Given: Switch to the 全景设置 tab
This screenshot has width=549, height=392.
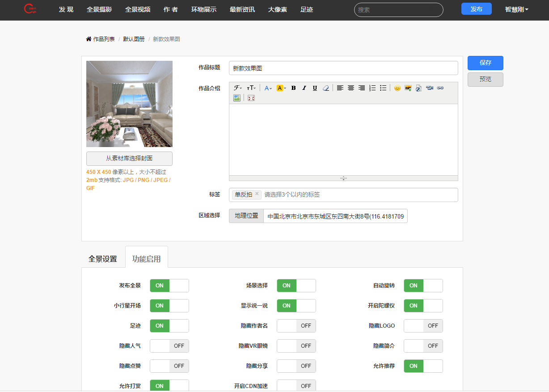Looking at the screenshot, I should pyautogui.click(x=103, y=259).
